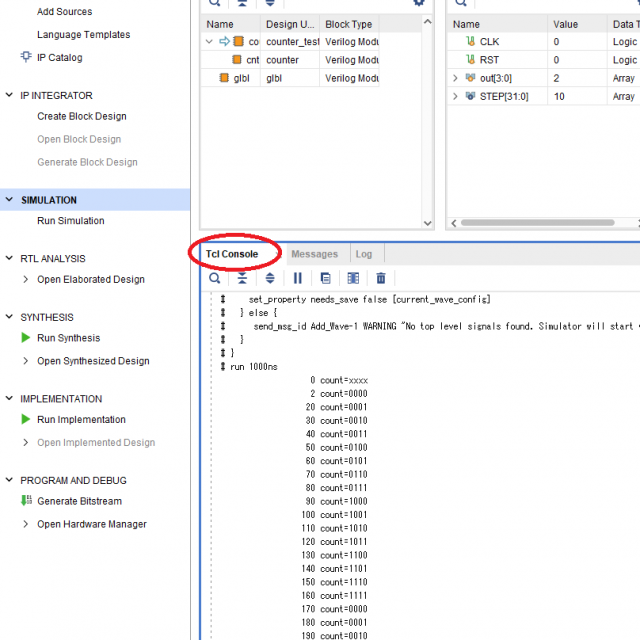Click the green Run Synthesis play icon
The height and width of the screenshot is (640, 640).
(x=26, y=338)
